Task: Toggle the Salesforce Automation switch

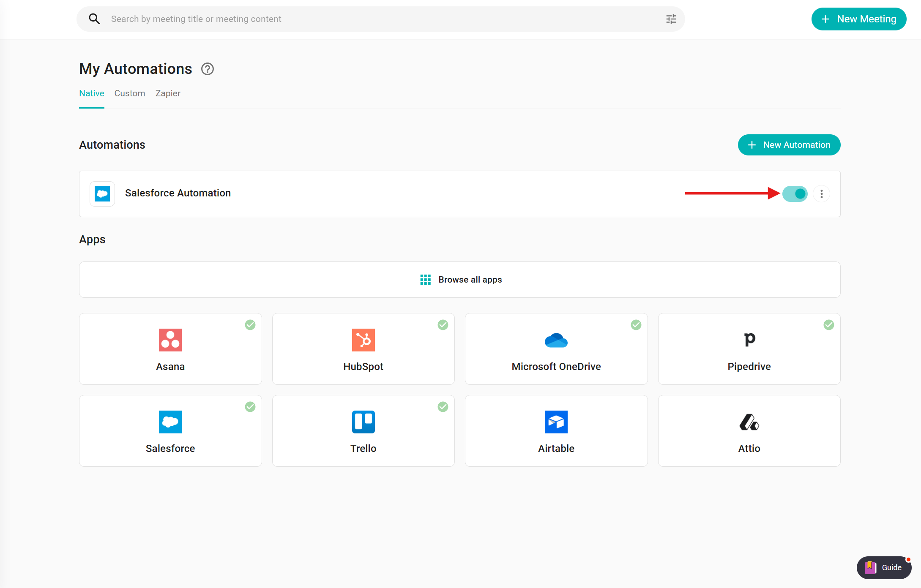Action: [x=795, y=194]
